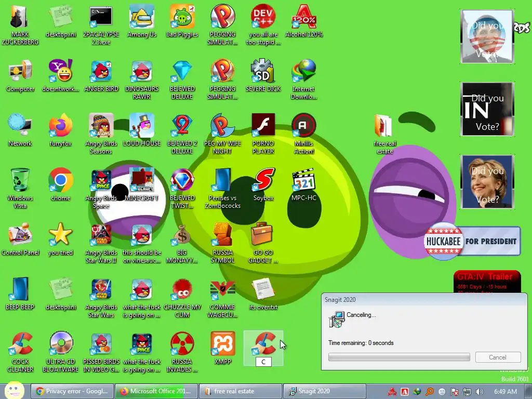
Task: Click the GTA:IV Trailer countdown gadget
Action: coord(487,281)
